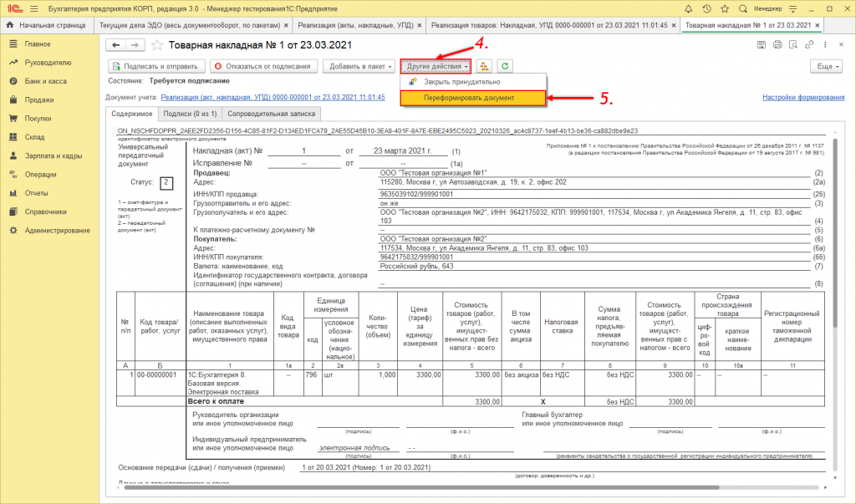Viewport: 856px width, 504px height.
Task: Copy link with the chain icon
Action: (809, 45)
